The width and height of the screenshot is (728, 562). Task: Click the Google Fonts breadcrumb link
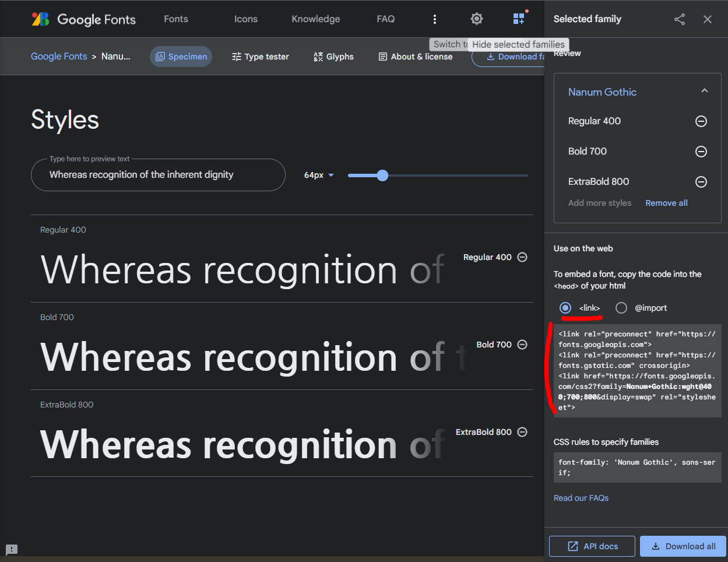[x=59, y=57]
